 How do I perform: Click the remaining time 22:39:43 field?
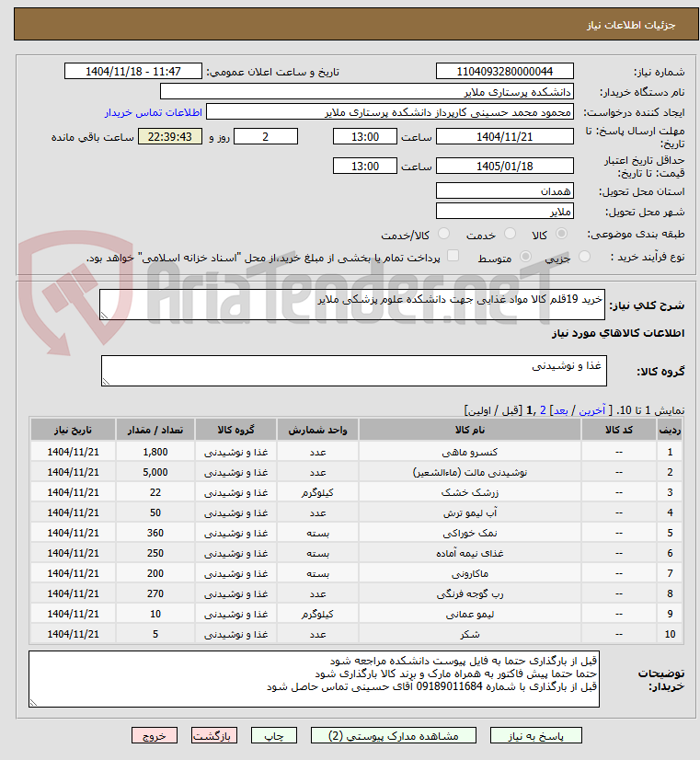click(x=170, y=137)
